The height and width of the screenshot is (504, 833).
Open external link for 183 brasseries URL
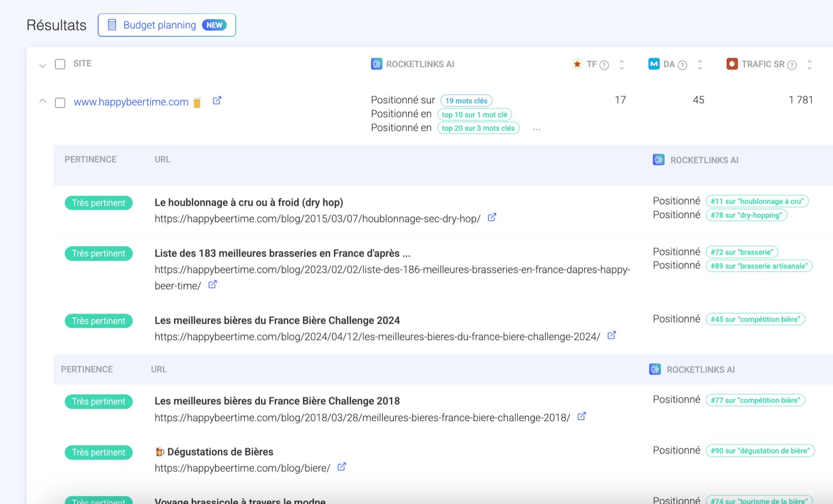pyautogui.click(x=213, y=284)
